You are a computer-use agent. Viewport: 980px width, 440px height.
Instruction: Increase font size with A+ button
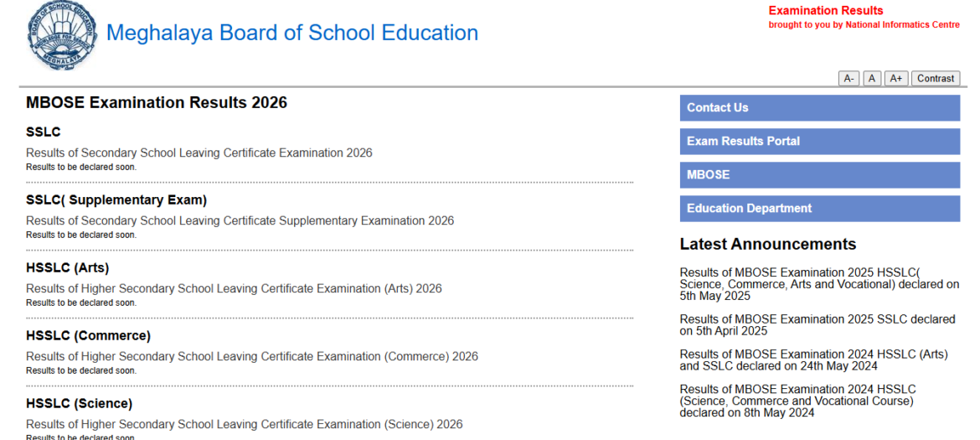click(895, 79)
